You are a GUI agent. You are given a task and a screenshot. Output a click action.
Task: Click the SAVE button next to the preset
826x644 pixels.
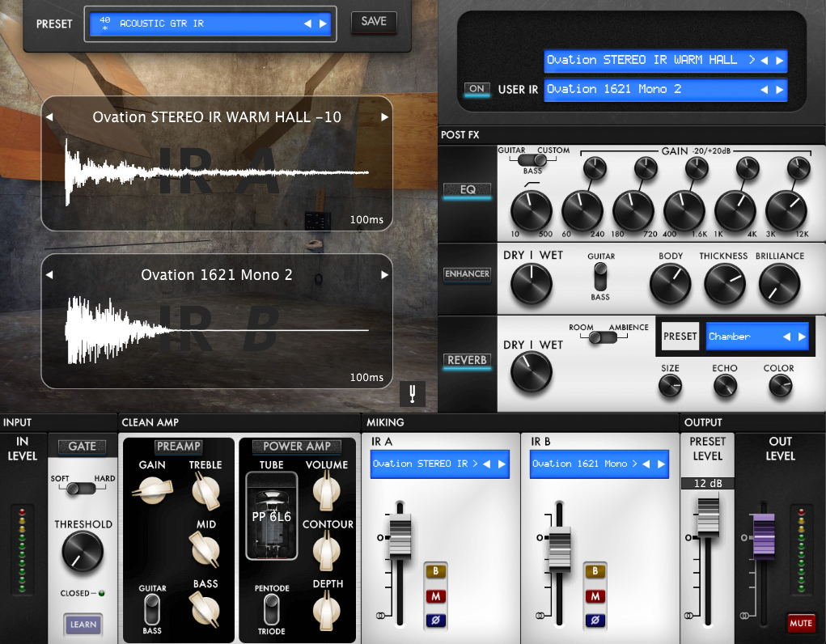coord(373,22)
